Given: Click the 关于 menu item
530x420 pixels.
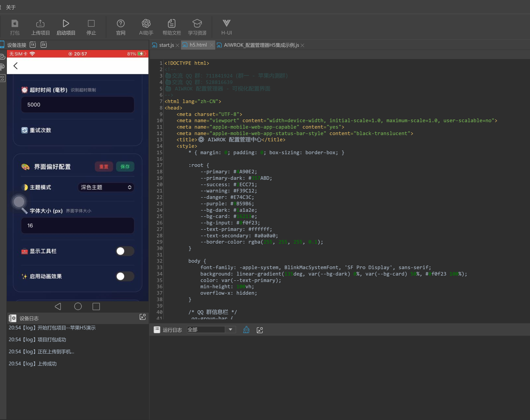Looking at the screenshot, I should tap(11, 7).
